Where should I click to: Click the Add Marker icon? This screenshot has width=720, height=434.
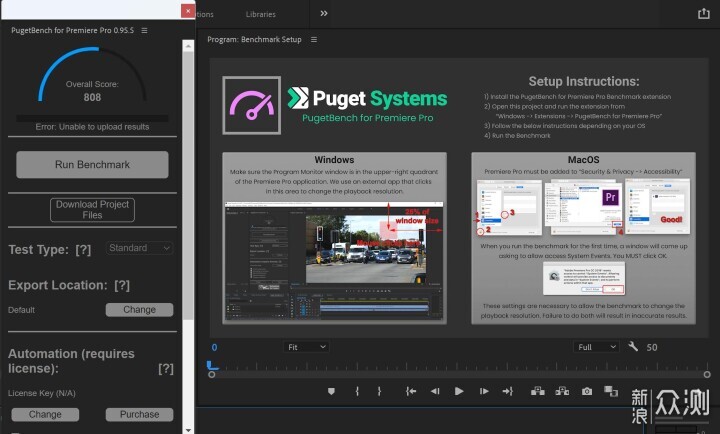click(x=331, y=391)
